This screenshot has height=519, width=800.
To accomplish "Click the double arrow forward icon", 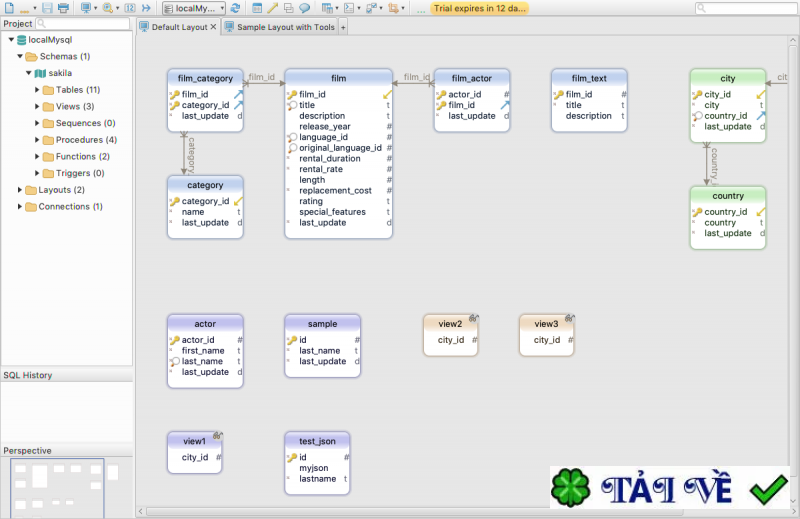I will coord(146,8).
